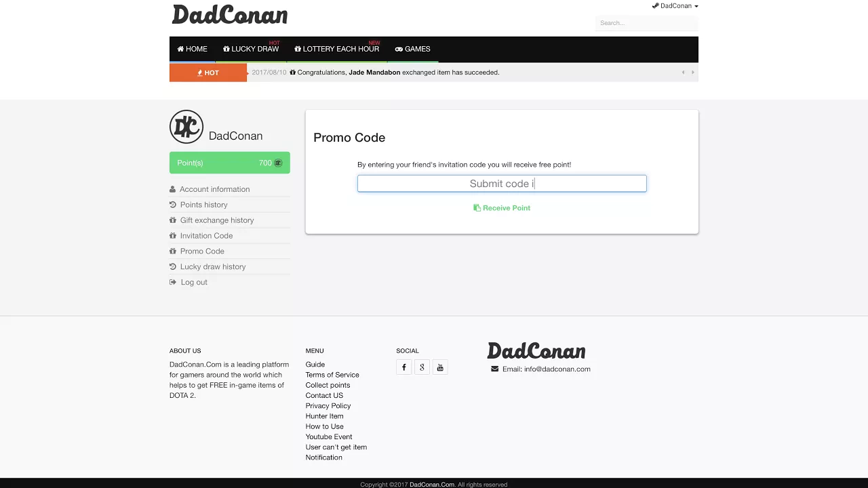This screenshot has width=868, height=488.
Task: Click the DadConan footer logo
Action: (536, 350)
